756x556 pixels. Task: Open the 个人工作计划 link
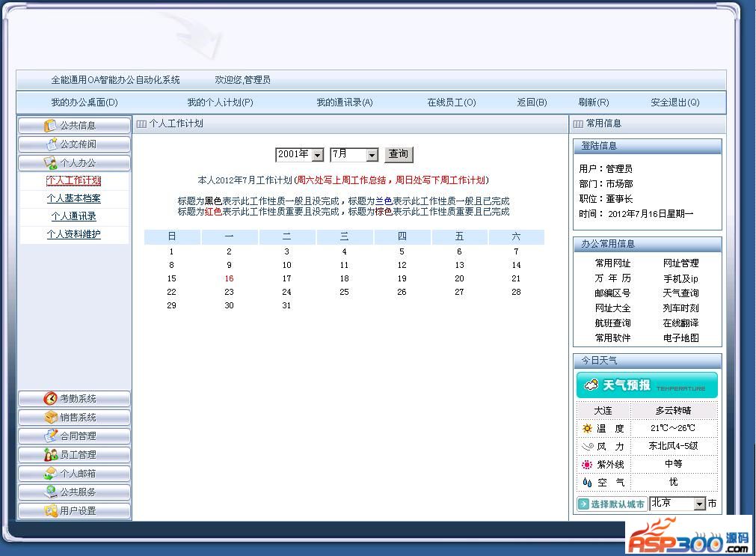pos(74,180)
